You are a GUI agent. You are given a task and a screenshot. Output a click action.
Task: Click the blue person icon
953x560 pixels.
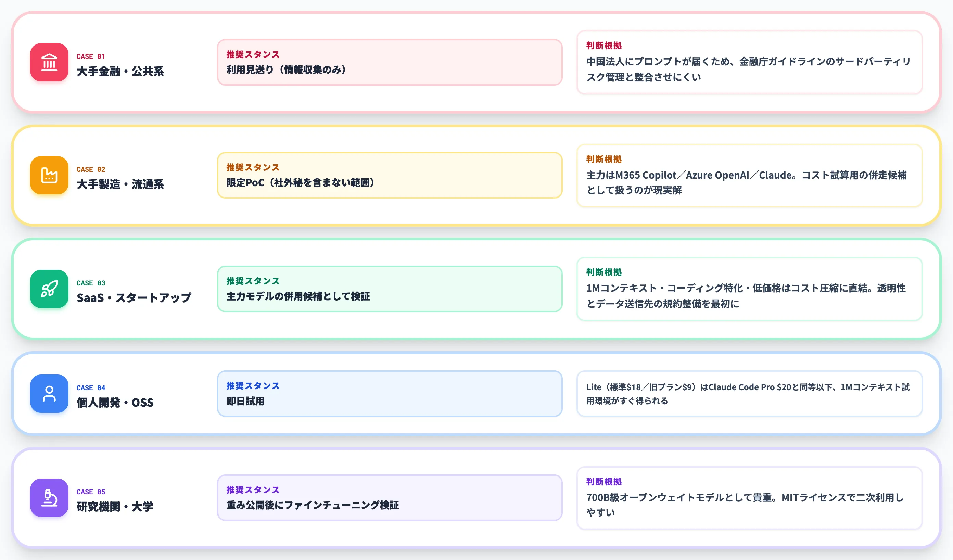pyautogui.click(x=49, y=394)
